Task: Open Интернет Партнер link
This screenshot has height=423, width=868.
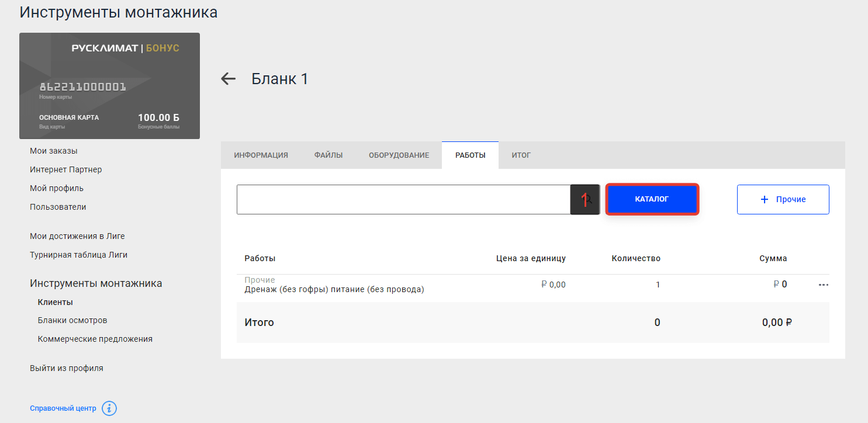Action: (x=66, y=169)
